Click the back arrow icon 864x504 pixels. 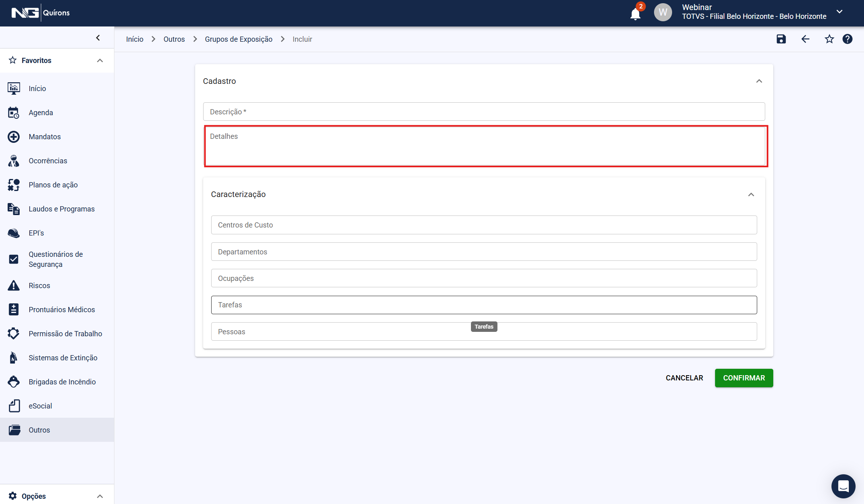[x=805, y=39]
